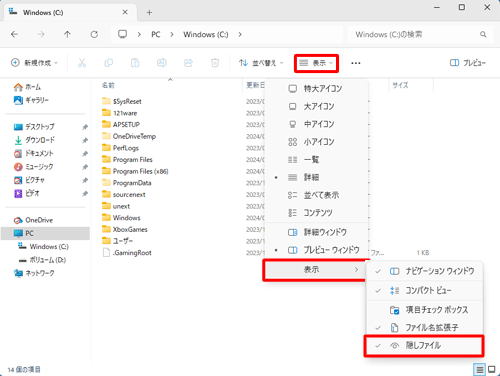Click the PC monitor icon in address bar
Viewport: 500px width, 376px height.
tap(123, 34)
